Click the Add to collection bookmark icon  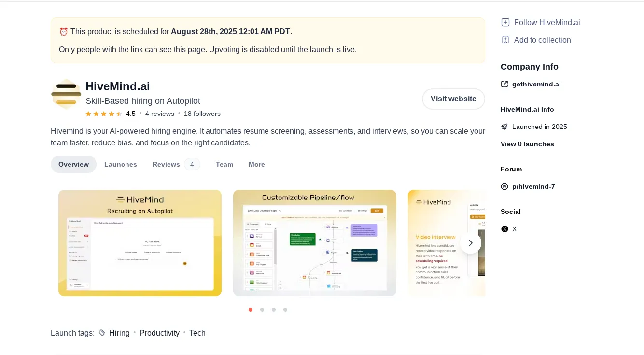(505, 40)
